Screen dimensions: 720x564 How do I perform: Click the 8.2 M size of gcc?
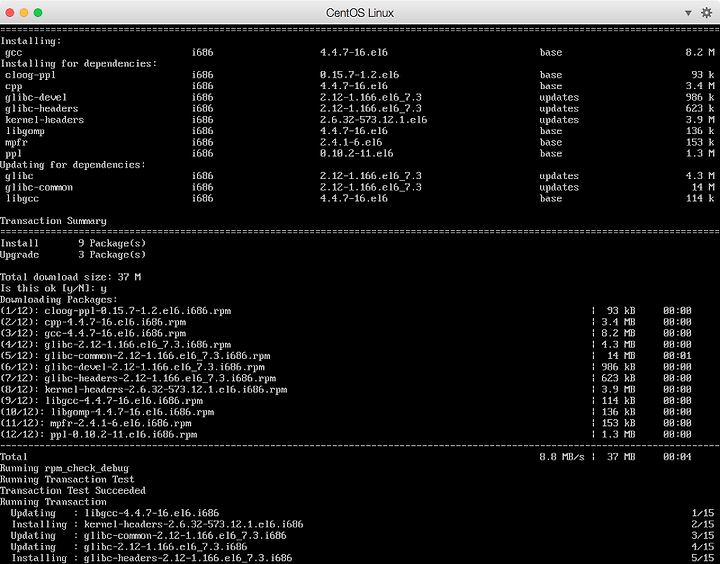coord(700,52)
